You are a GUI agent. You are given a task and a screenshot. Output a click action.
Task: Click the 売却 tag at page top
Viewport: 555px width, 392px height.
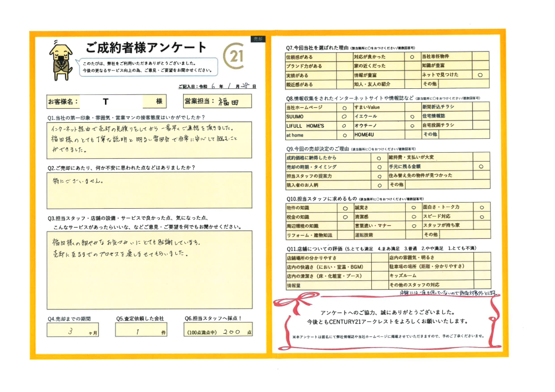tap(257, 39)
